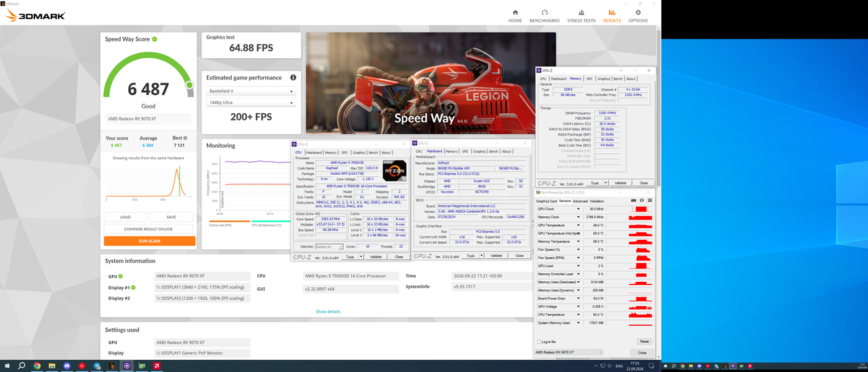Open the Results section in 3DMark
The height and width of the screenshot is (372, 868).
(612, 16)
